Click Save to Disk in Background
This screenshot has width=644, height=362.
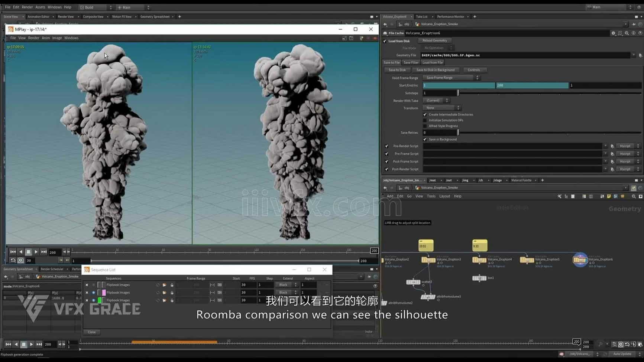pyautogui.click(x=435, y=70)
